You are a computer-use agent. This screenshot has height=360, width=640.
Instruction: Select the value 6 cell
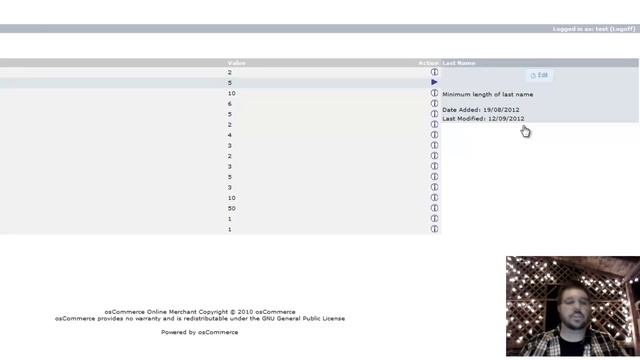tap(230, 104)
